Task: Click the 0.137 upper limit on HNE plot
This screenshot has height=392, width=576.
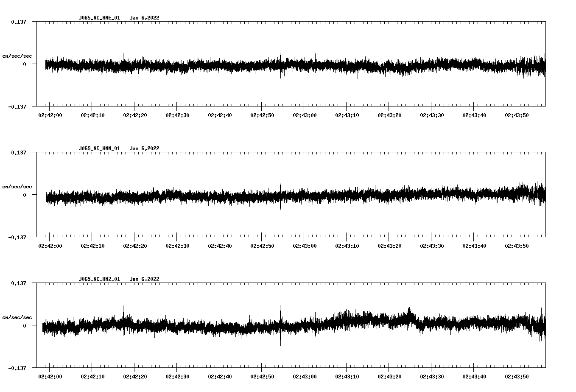Action: (18, 22)
